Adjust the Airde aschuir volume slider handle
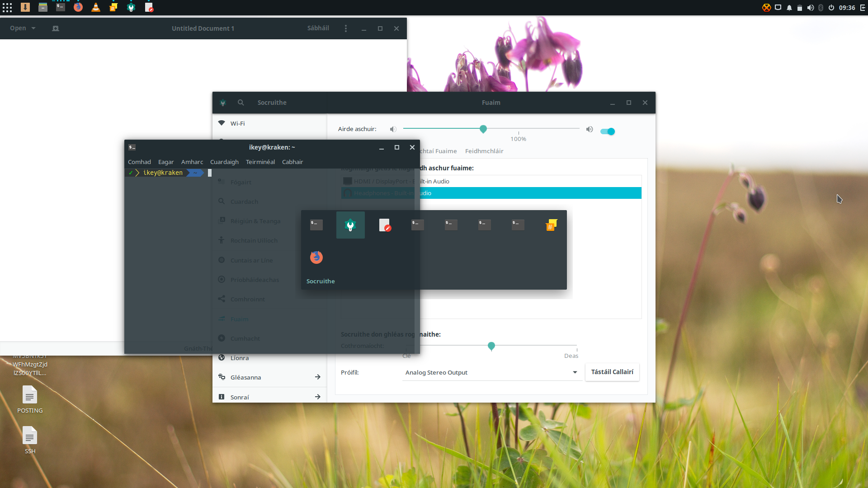Screen dimensions: 868x488 (x=483, y=129)
